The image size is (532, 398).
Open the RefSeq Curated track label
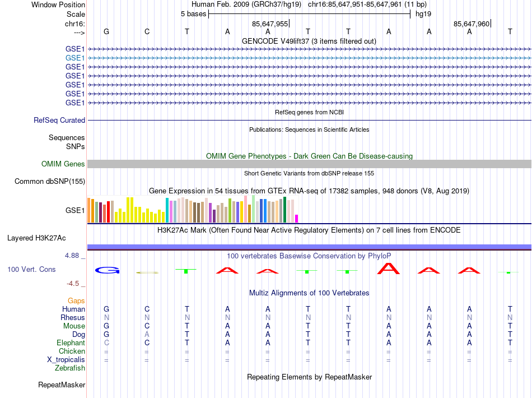point(59,120)
